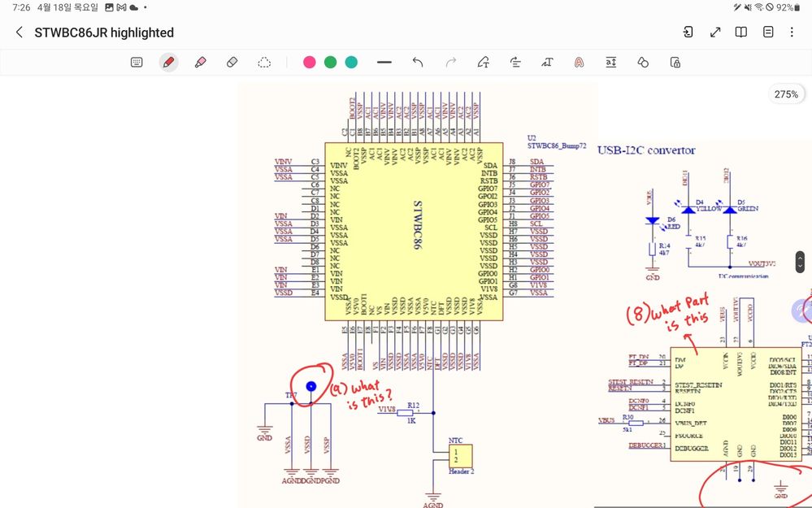Image resolution: width=812 pixels, height=508 pixels.
Task: Open the pen thickness line selector
Action: point(384,62)
